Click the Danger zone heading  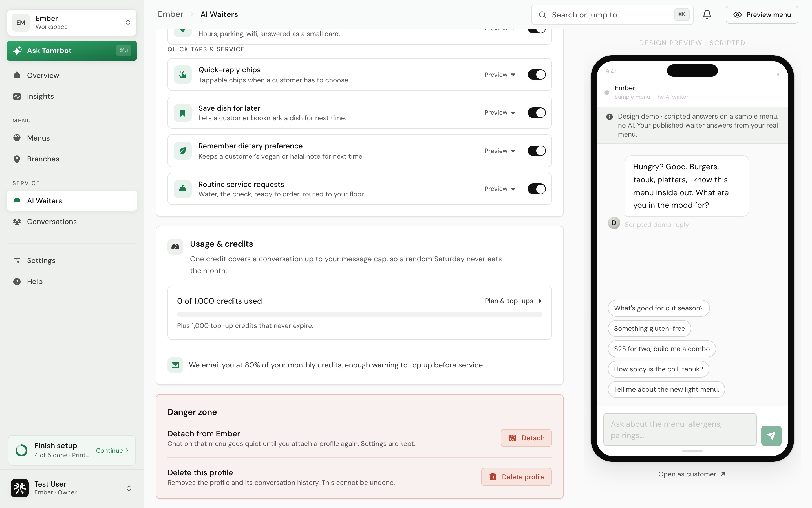(x=192, y=412)
